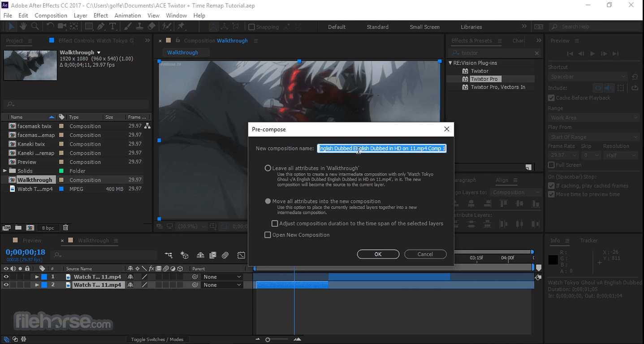The image size is (644, 344).
Task: Open the Graph Editor
Action: click(x=241, y=255)
